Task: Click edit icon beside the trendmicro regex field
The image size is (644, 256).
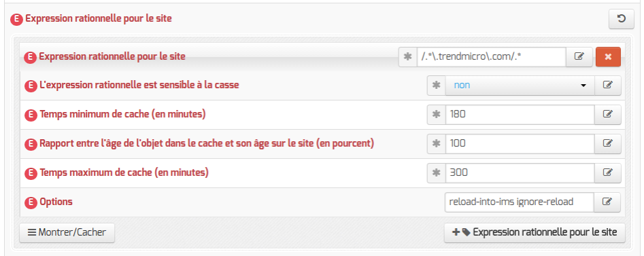Action: point(579,57)
